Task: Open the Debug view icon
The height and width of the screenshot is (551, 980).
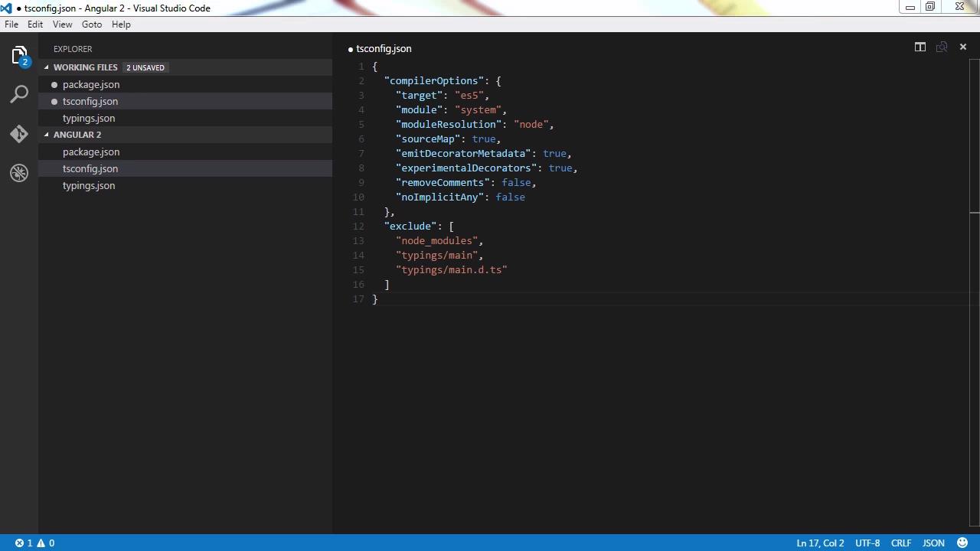Action: coord(19,173)
